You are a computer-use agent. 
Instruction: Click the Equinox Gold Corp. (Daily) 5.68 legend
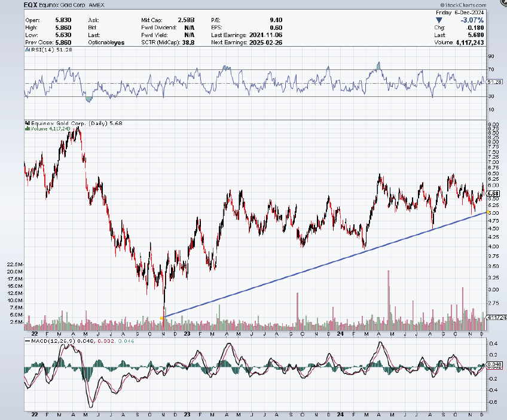coord(77,123)
